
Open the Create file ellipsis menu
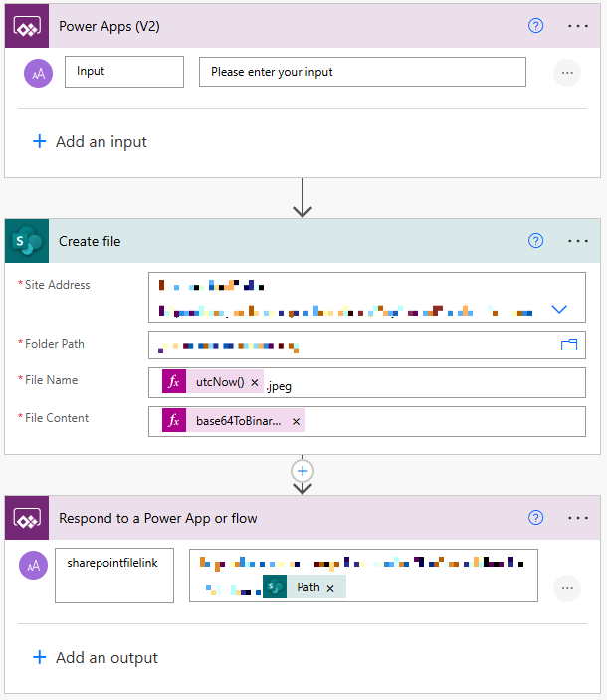tap(578, 241)
